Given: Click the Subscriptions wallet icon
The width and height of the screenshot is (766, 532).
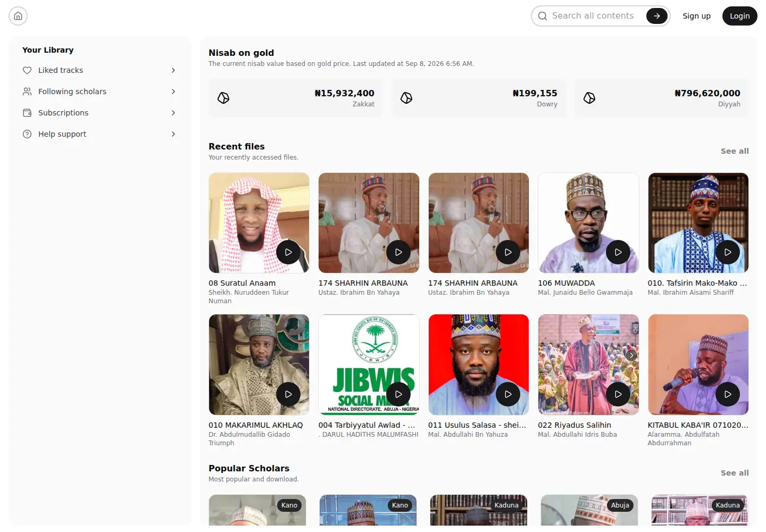Looking at the screenshot, I should [27, 113].
